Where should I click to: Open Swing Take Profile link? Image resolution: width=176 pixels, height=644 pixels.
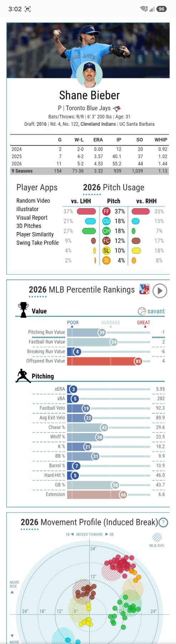(37, 243)
